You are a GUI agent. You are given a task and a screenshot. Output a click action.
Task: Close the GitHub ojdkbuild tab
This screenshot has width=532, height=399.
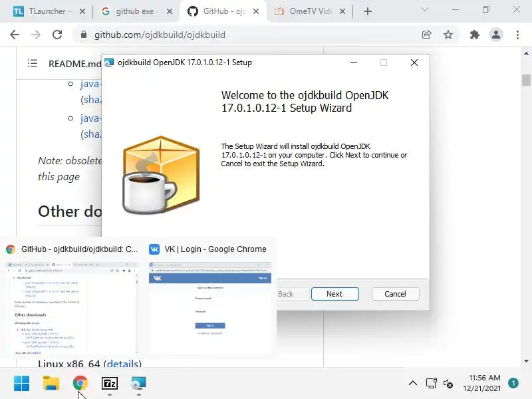[x=256, y=11]
